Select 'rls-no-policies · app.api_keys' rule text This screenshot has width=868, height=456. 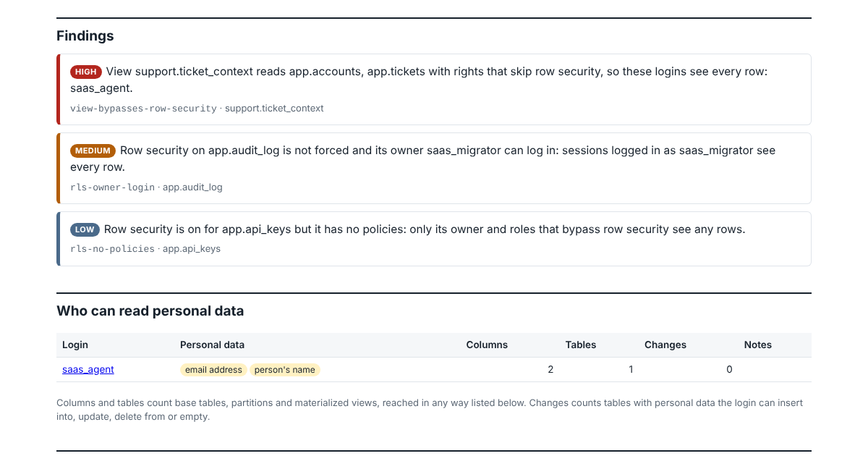pyautogui.click(x=145, y=248)
